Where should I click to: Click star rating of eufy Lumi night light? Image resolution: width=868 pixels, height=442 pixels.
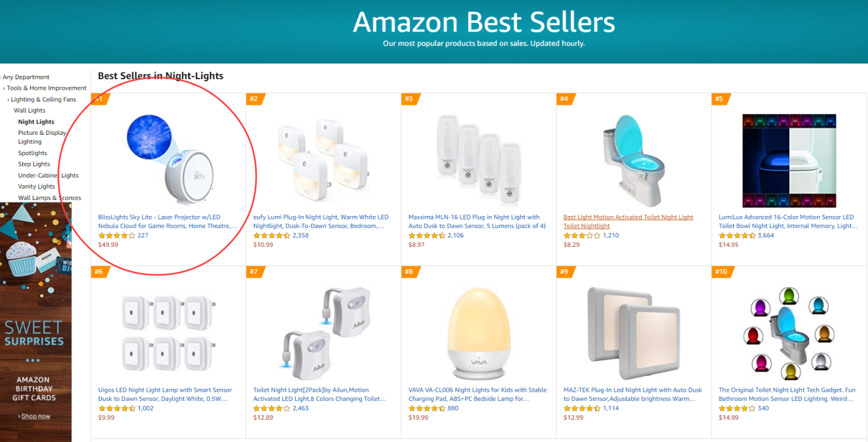click(x=271, y=236)
